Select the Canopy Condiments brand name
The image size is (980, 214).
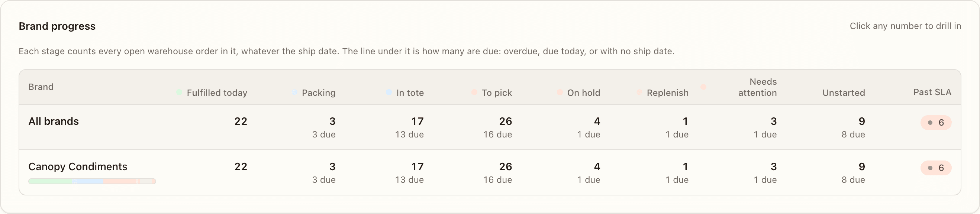[x=78, y=166]
